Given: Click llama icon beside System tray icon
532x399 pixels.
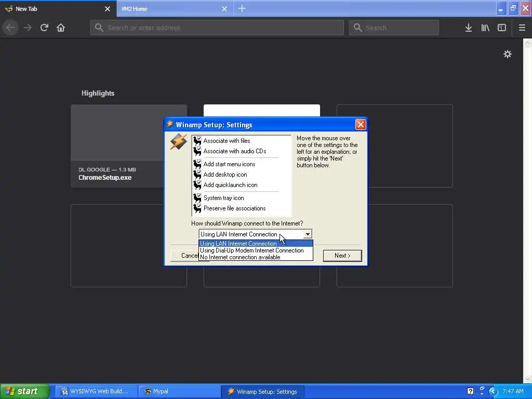Looking at the screenshot, I should point(197,198).
